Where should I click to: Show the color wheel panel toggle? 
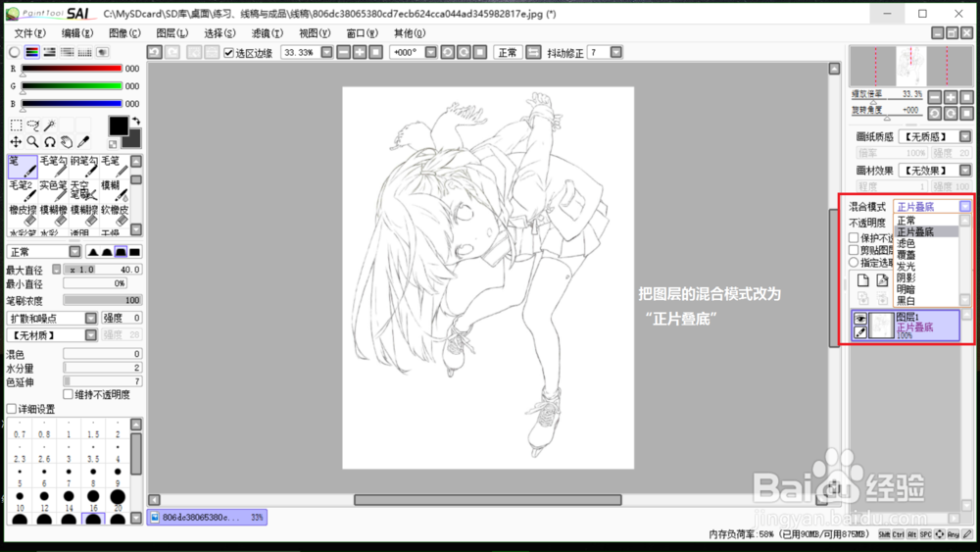point(15,53)
